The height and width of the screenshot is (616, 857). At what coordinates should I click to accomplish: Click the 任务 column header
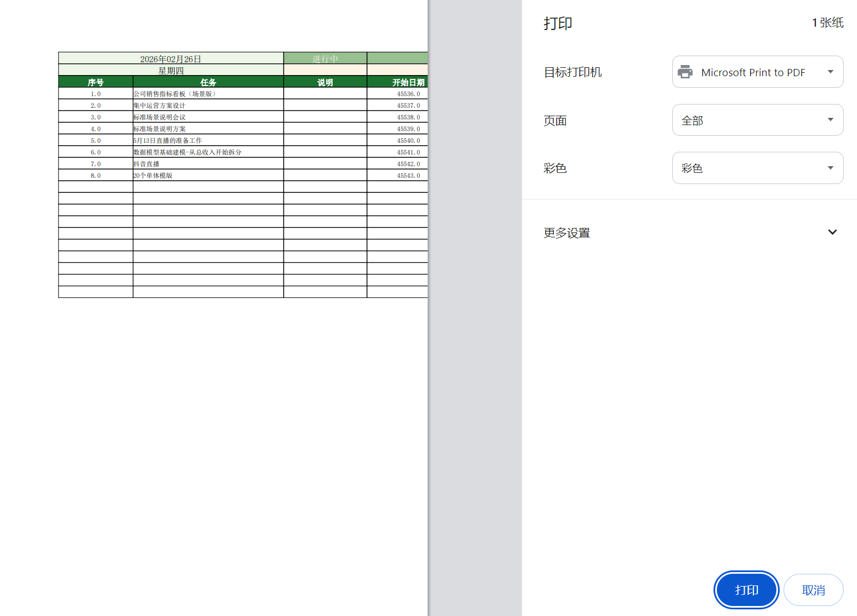[208, 81]
